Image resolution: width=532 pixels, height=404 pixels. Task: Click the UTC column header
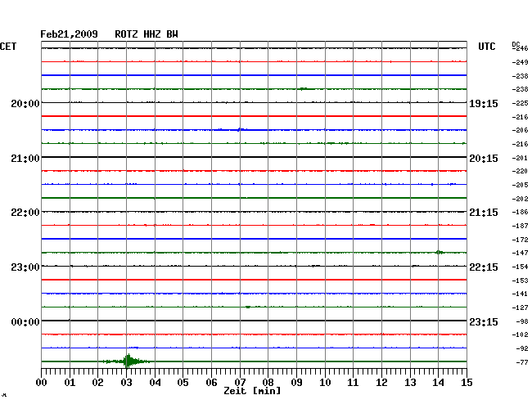tap(486, 47)
